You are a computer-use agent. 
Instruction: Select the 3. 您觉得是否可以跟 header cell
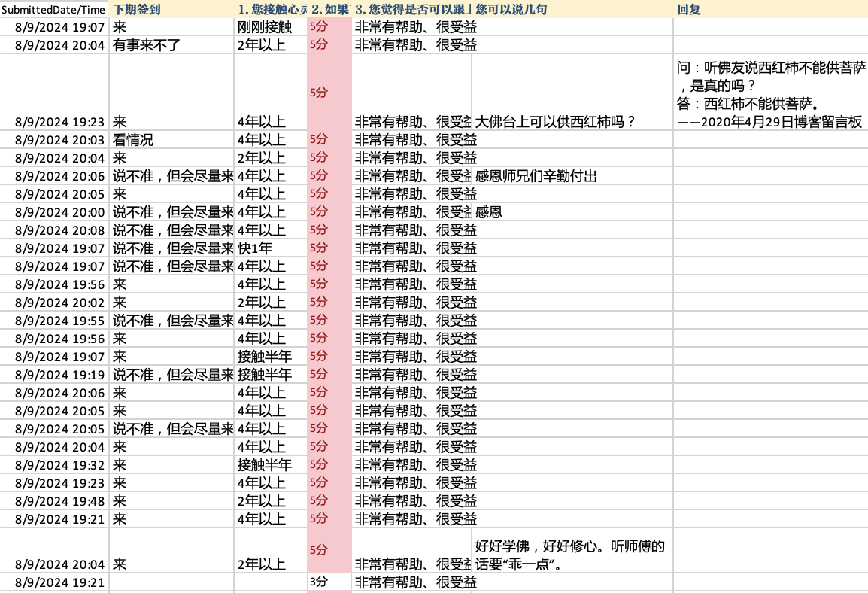click(x=412, y=10)
